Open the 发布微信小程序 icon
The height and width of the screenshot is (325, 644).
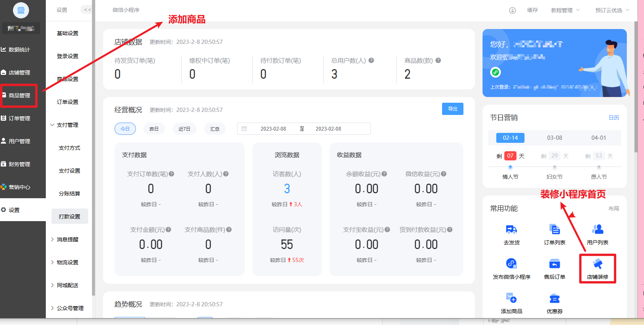[512, 264]
